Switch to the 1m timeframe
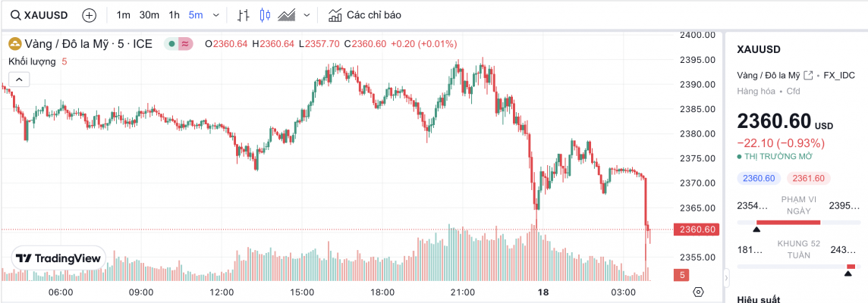 pos(124,15)
